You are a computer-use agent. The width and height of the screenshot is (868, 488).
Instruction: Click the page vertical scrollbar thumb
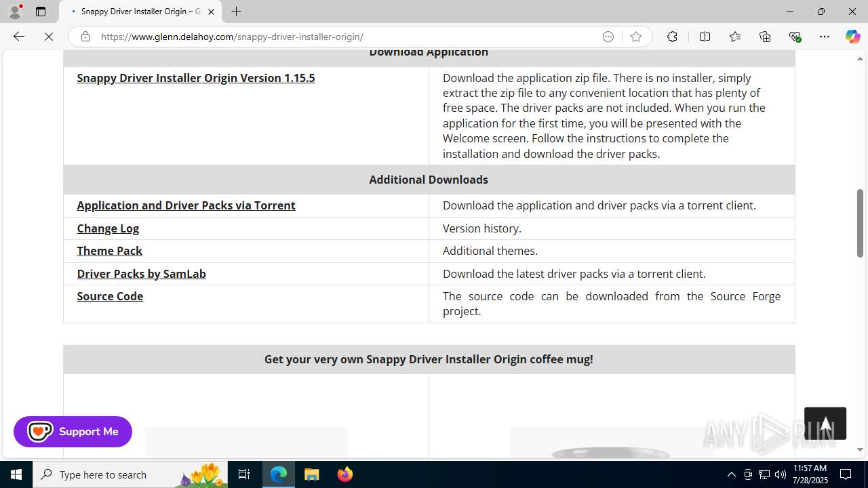860,223
